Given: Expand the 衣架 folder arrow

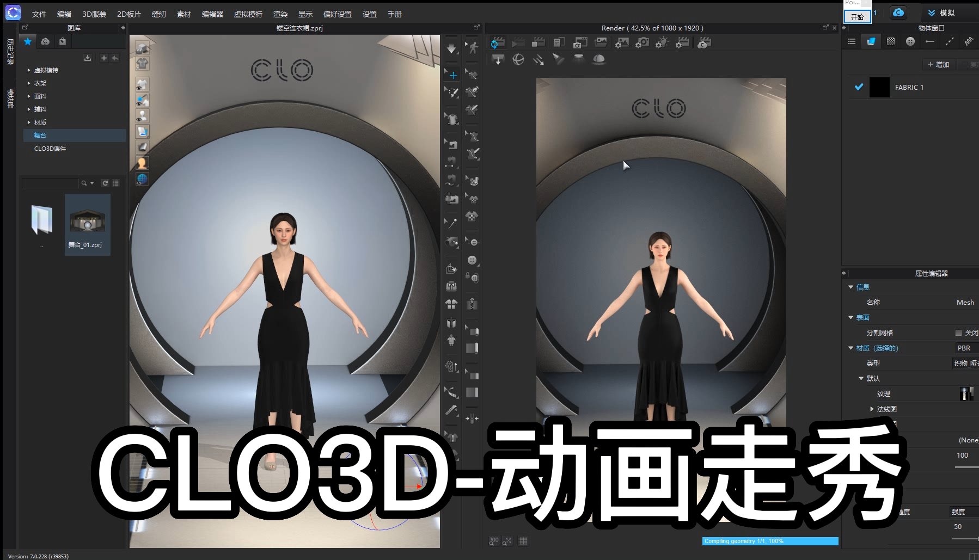Looking at the screenshot, I should point(29,83).
